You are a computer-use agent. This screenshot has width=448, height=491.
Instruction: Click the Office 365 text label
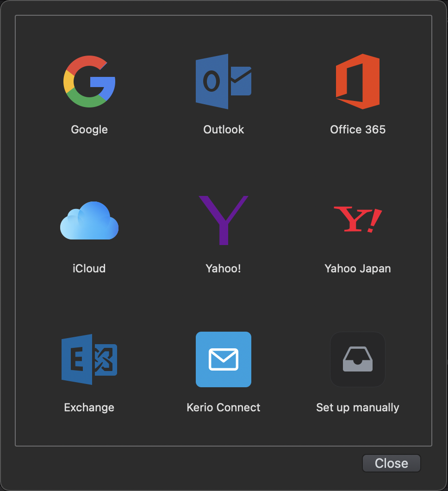point(358,129)
